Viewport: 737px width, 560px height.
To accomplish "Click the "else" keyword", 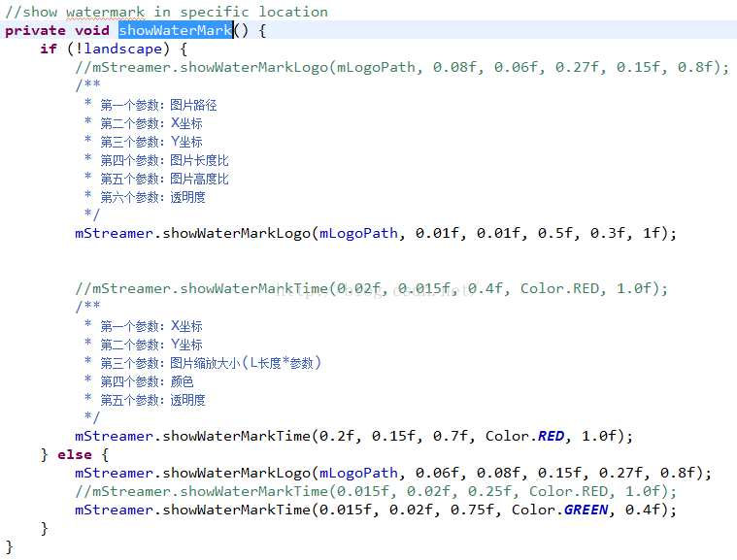I will [75, 455].
